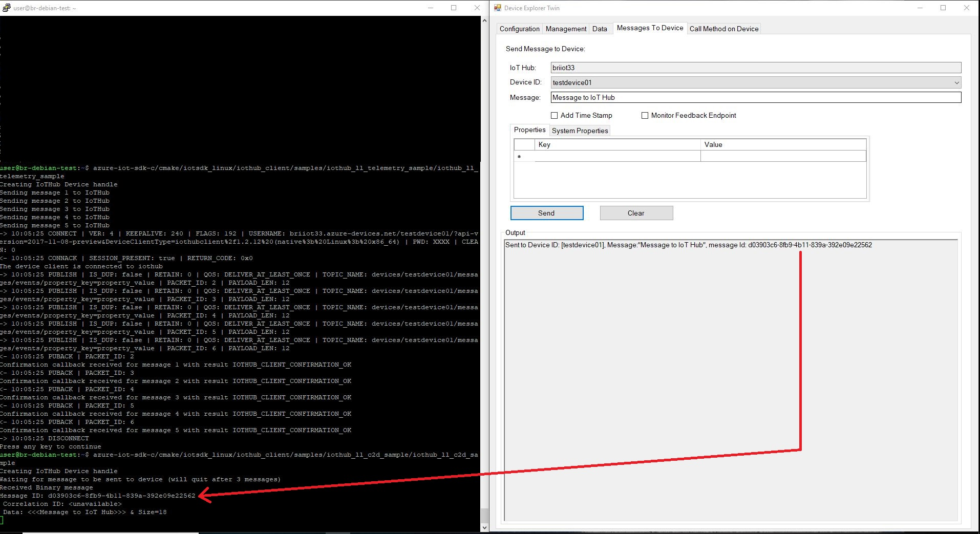
Task: Click 'Received Binary message' line in terminal
Action: click(x=47, y=487)
